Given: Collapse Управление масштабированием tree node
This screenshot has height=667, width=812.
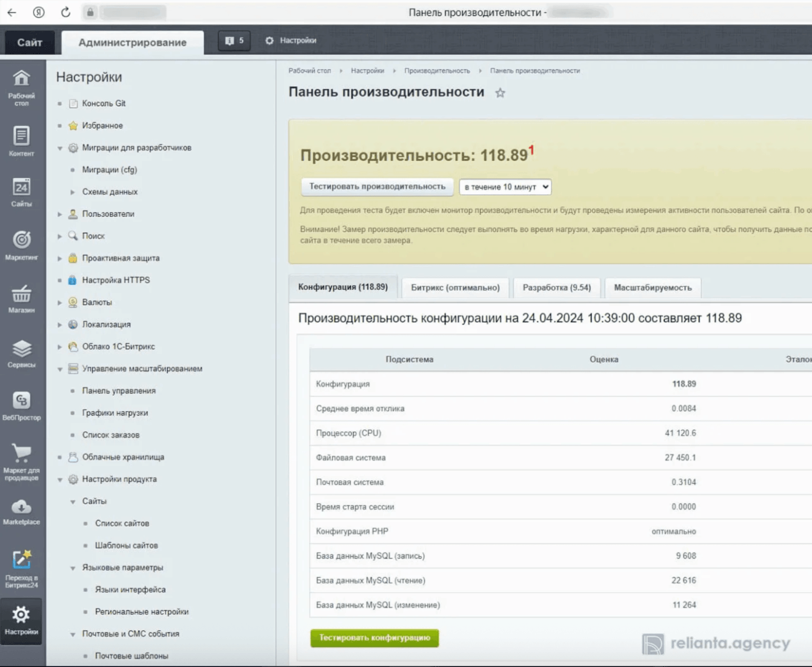Looking at the screenshot, I should 60,369.
